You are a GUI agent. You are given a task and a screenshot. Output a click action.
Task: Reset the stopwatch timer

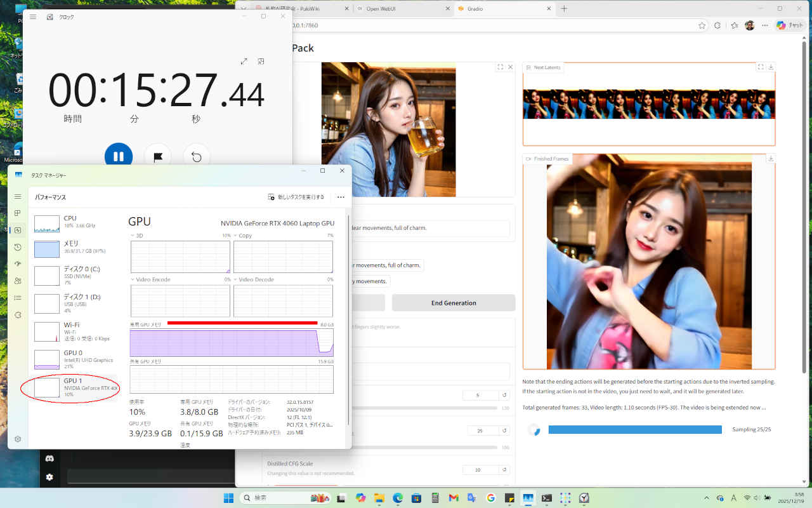pos(197,157)
